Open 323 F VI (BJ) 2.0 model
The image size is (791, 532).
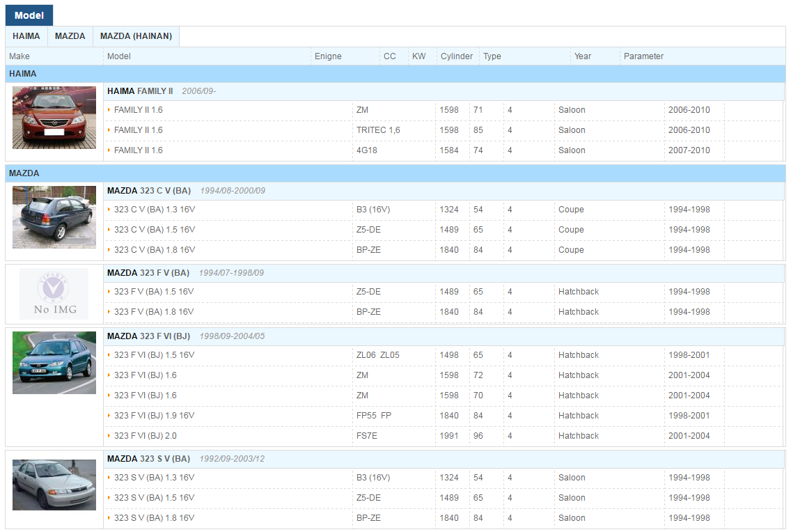pyautogui.click(x=146, y=436)
